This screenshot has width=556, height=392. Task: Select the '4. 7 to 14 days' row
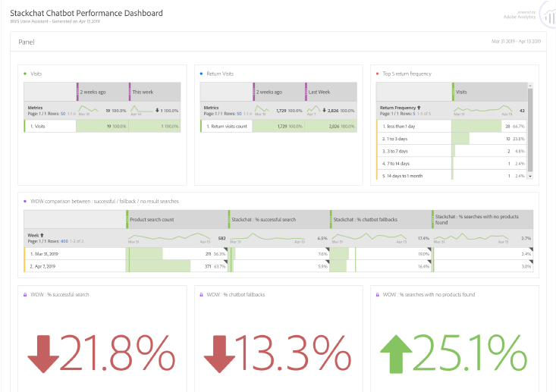[452, 163]
